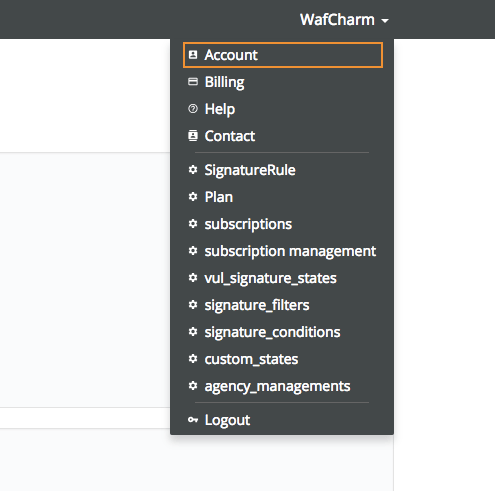Click the Billing card icon
Viewport: 495px width, 491px height.
(x=193, y=82)
